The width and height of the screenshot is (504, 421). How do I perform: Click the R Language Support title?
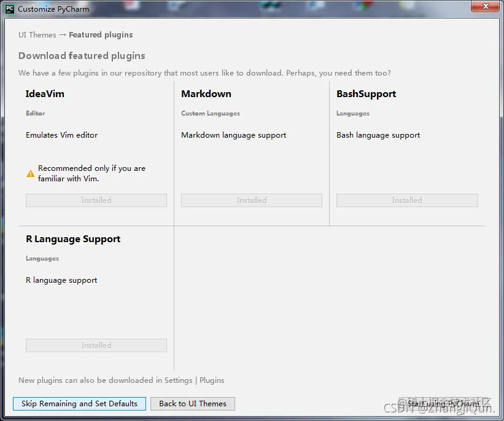(73, 239)
